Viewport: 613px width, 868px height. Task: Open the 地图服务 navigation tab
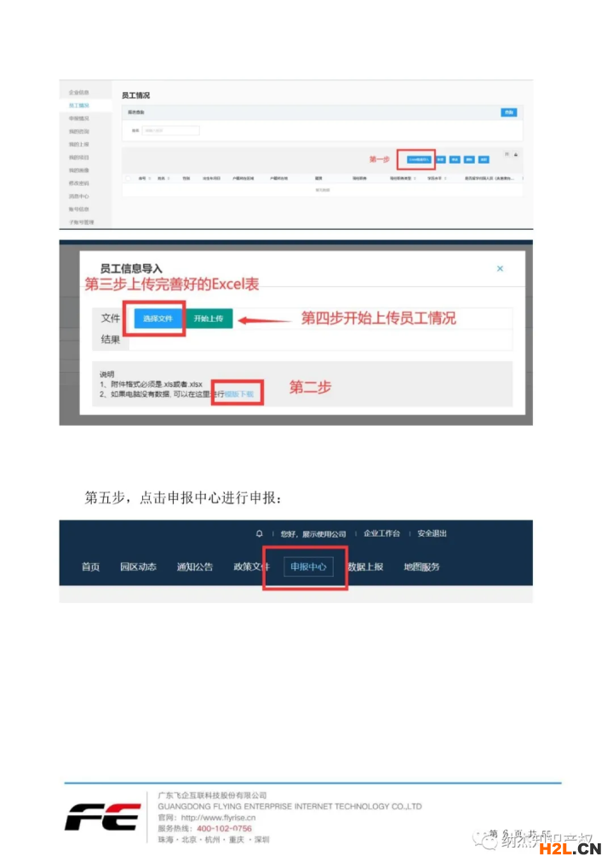tap(421, 566)
